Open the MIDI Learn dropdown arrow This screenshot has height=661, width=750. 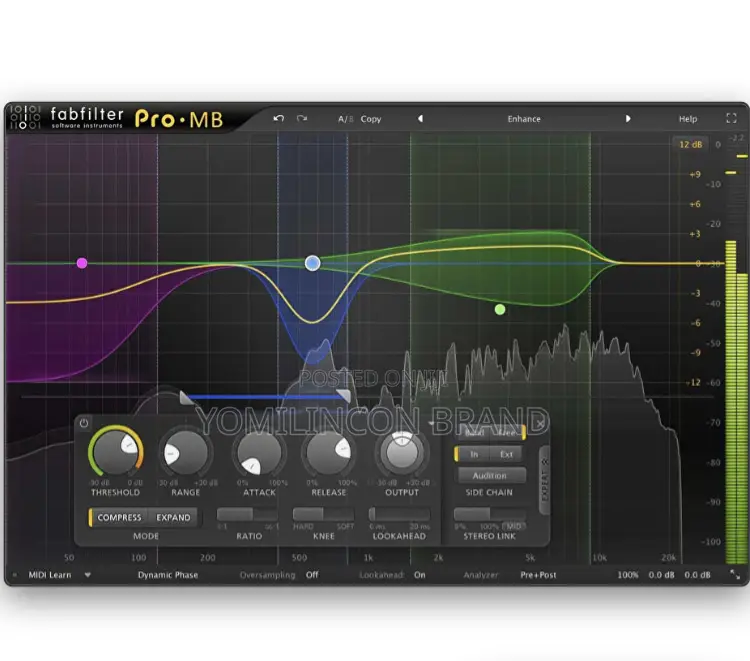88,575
